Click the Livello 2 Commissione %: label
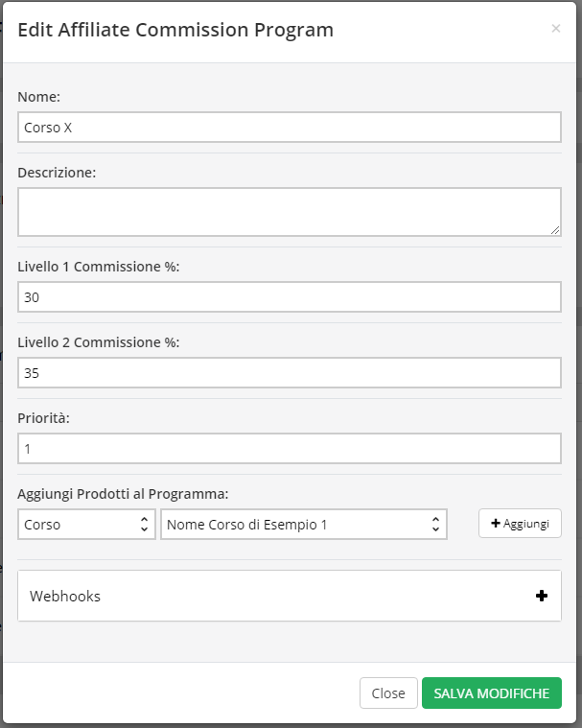This screenshot has height=728, width=582. pyautogui.click(x=99, y=342)
